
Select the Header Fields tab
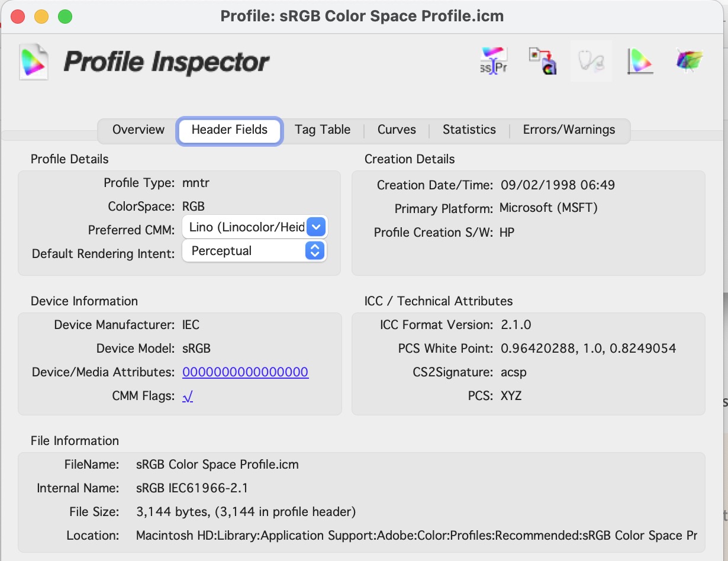point(229,130)
